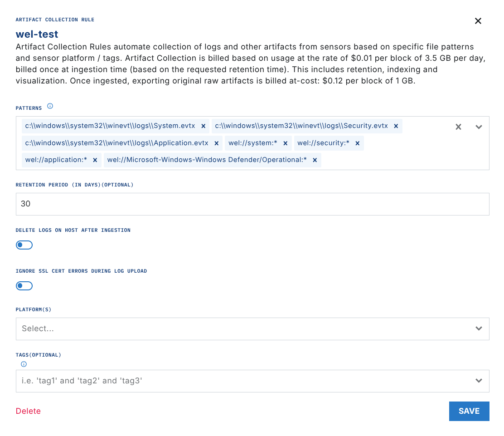Expand the Patterns dropdown chevron

[x=479, y=127]
